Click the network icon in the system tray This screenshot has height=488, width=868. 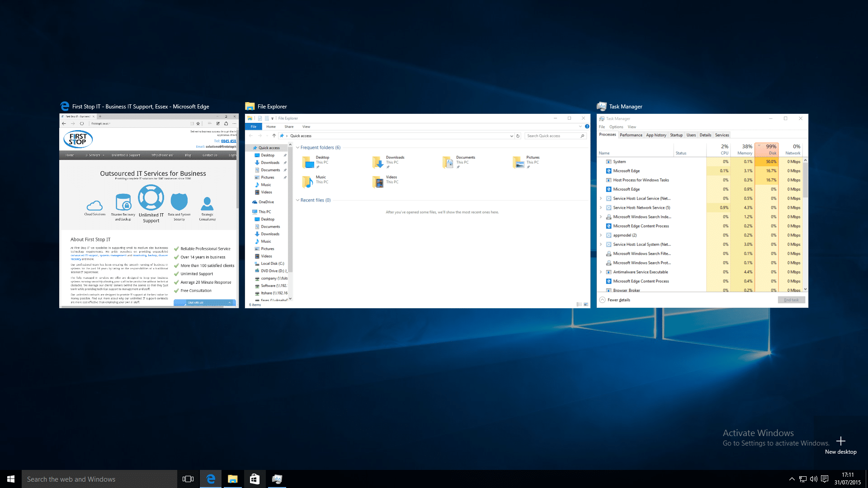tap(803, 479)
